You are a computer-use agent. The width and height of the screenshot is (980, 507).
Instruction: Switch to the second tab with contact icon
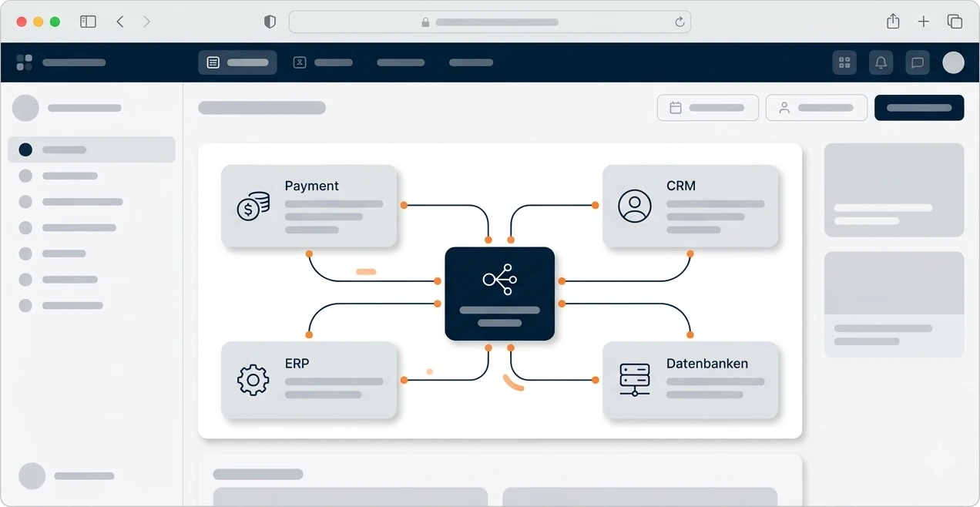[323, 62]
